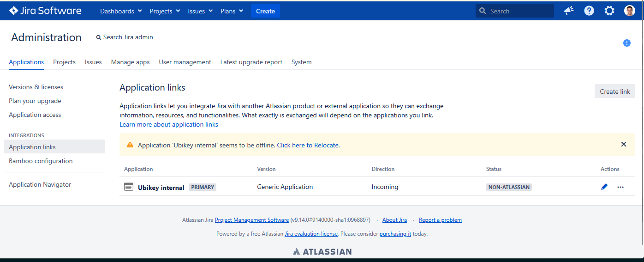
Task: Click the Ubikey internal application name
Action: click(x=161, y=187)
